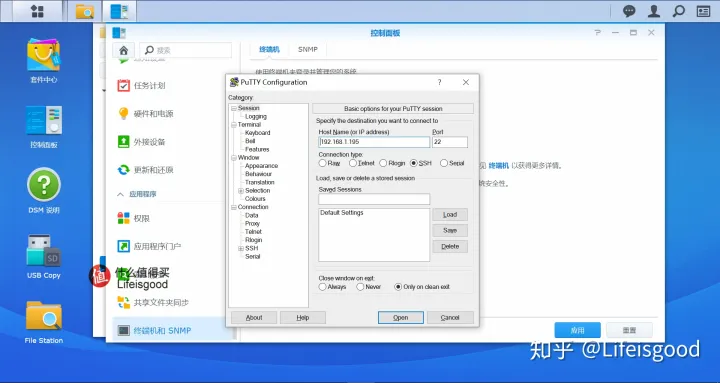This screenshot has width=720, height=383.
Task: Collapse the Connection category tree node
Action: click(234, 207)
